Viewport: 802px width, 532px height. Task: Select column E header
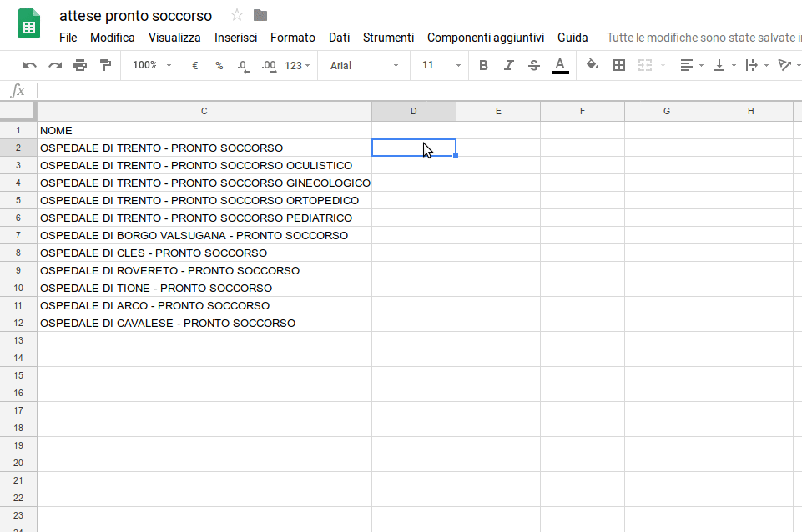(498, 111)
